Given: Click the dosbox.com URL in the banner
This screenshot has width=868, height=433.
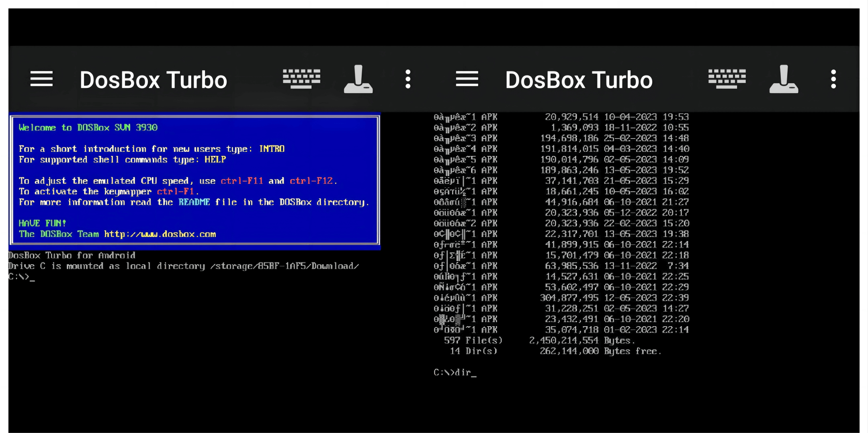Looking at the screenshot, I should (160, 234).
